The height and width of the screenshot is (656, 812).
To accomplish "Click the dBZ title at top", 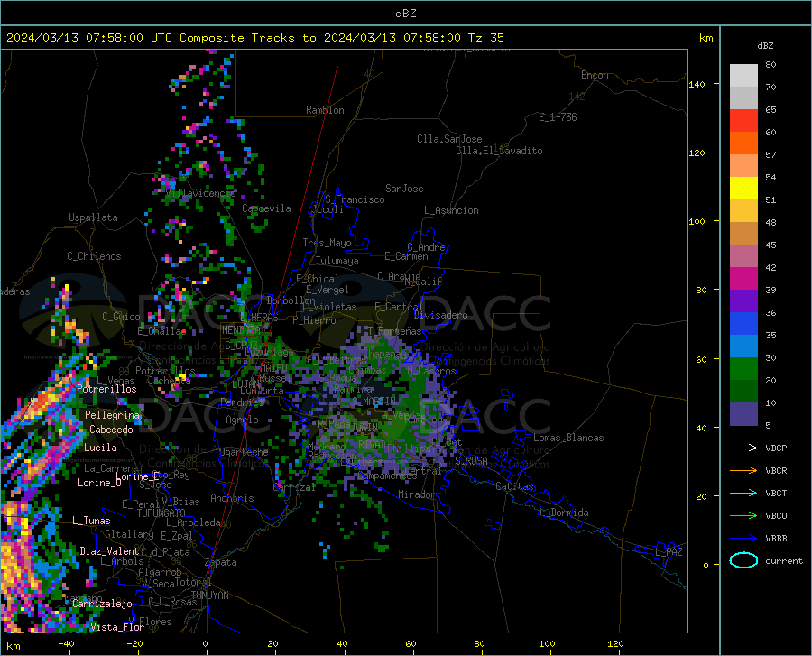I will click(405, 14).
